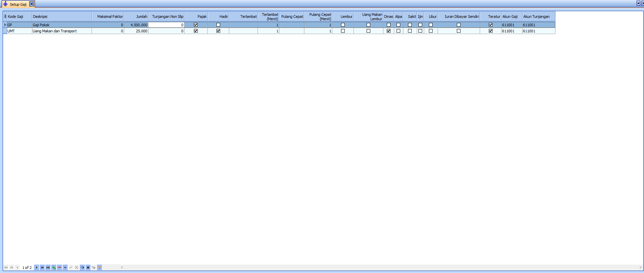The image size is (644, 273).
Task: Click the GP row indicator arrow
Action: coord(5,25)
